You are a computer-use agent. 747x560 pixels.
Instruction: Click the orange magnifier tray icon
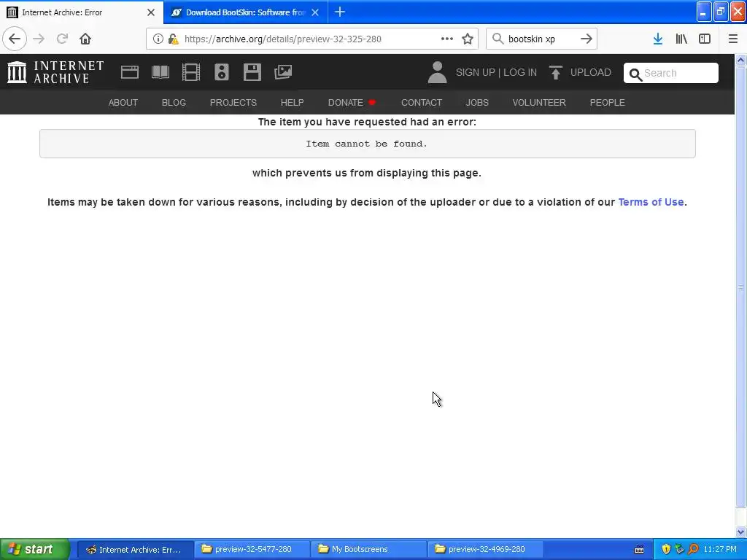tap(693, 549)
